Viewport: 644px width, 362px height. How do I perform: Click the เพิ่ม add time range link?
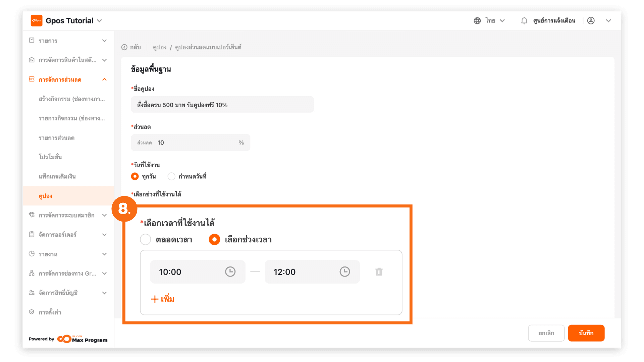coord(163,299)
